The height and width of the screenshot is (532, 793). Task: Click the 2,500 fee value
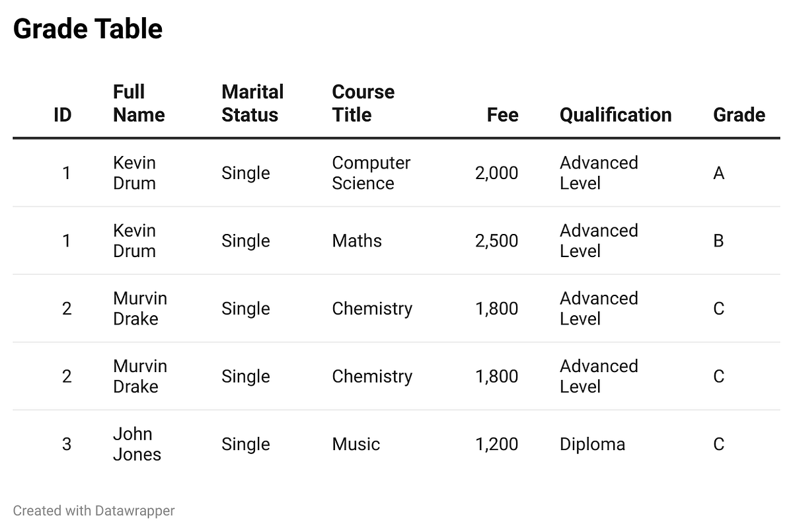tap(496, 241)
